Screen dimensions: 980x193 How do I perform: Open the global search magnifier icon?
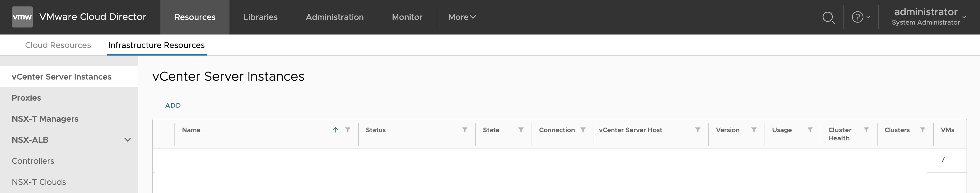pos(828,18)
